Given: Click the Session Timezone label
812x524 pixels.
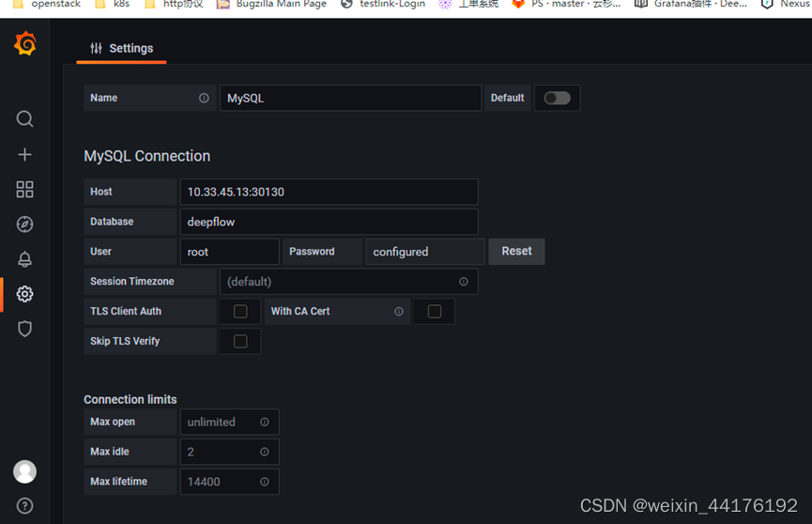Looking at the screenshot, I should (132, 282).
